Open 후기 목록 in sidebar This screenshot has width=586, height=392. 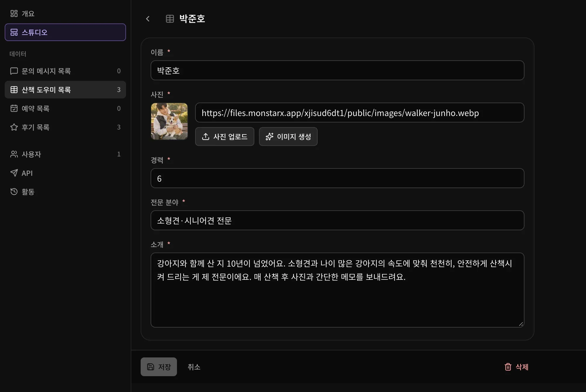click(65, 127)
